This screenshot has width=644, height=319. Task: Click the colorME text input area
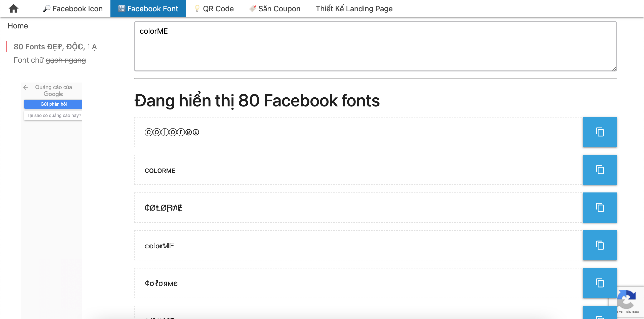(375, 46)
